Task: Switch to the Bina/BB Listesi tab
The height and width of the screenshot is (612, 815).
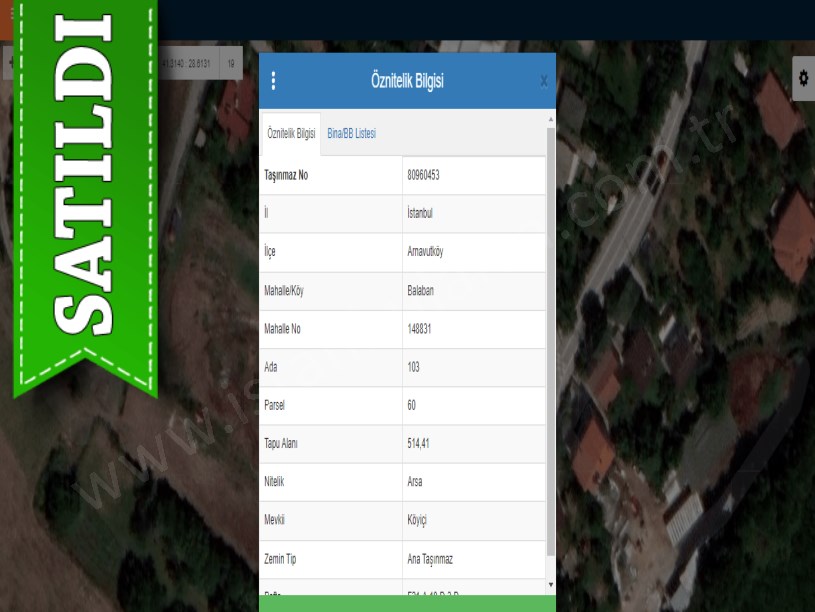Action: pyautogui.click(x=351, y=134)
